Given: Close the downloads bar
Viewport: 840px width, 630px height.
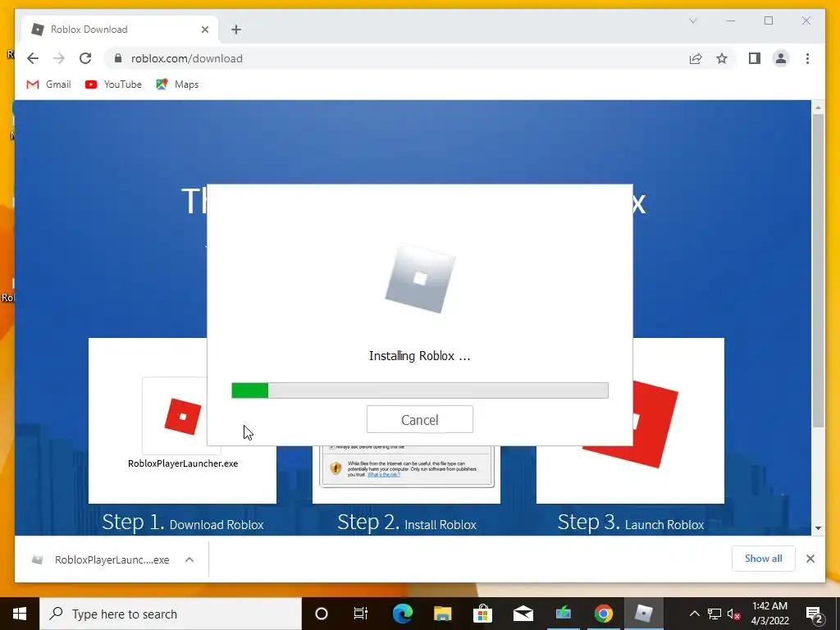Looking at the screenshot, I should tap(810, 559).
